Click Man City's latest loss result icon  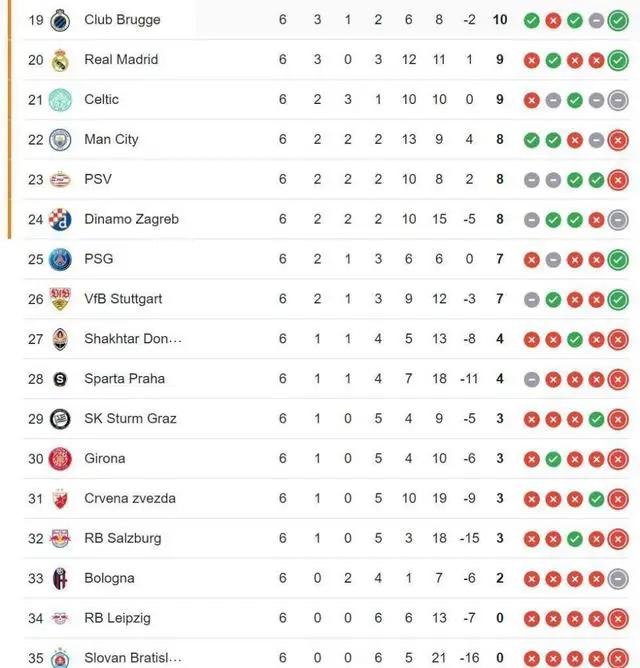618,140
